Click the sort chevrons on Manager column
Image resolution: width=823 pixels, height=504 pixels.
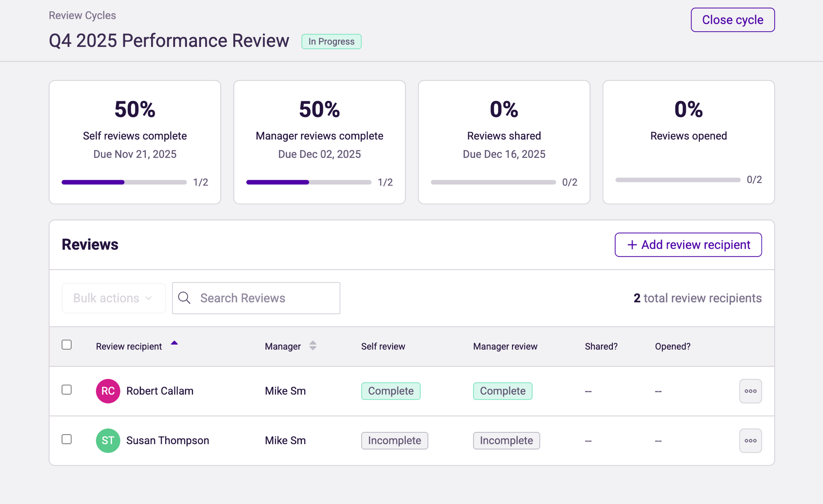[313, 346]
